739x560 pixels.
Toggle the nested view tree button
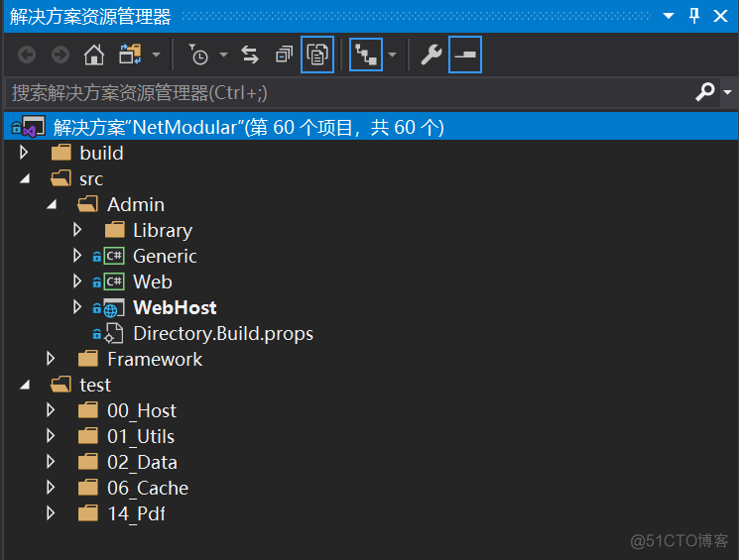pyautogui.click(x=366, y=55)
